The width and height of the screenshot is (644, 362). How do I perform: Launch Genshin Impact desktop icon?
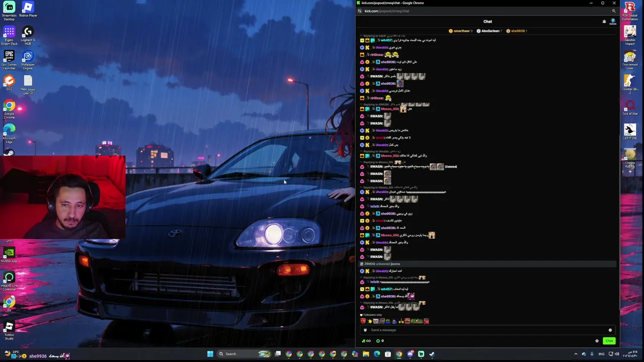point(630,36)
